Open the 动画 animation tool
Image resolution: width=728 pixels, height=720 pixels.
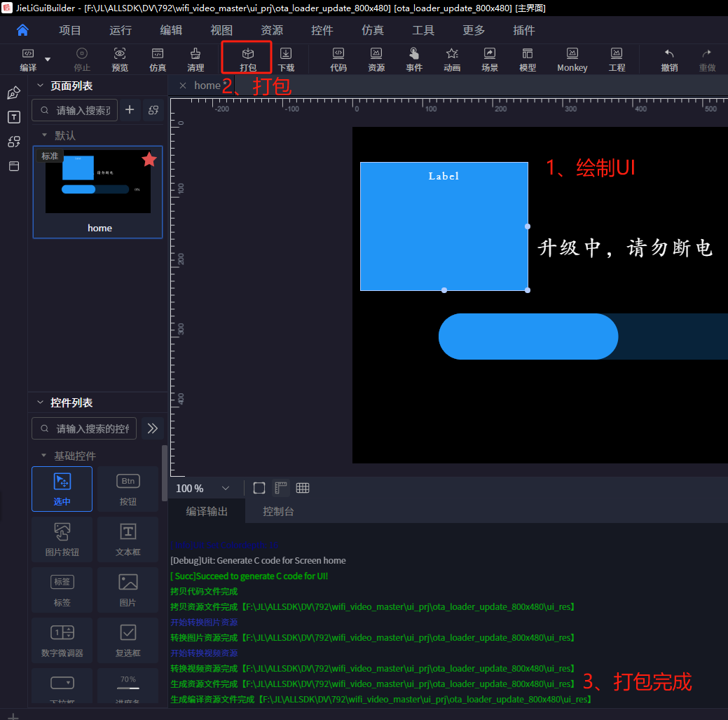[452, 60]
